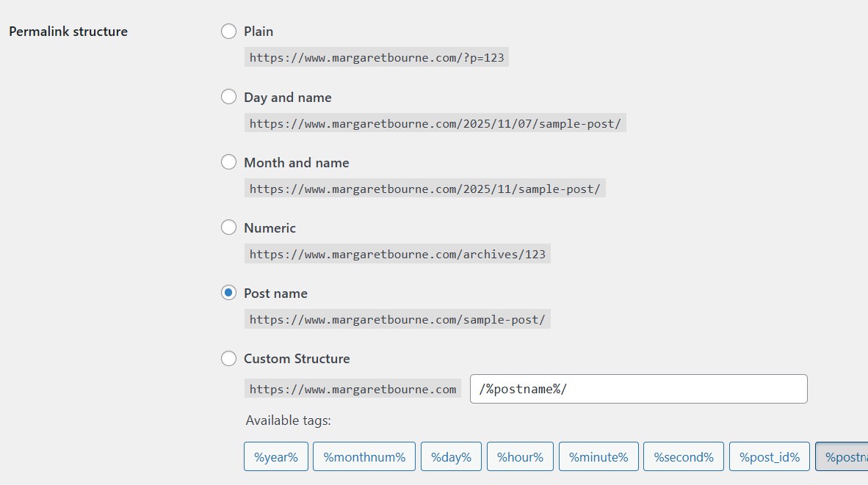This screenshot has width=868, height=485.
Task: Select the Month and name permalink option
Action: pos(228,161)
